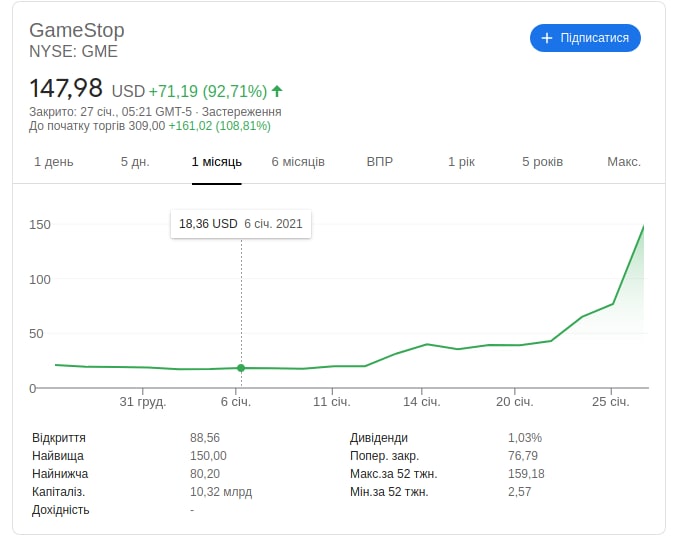
Task: Click the 1,03% dividend value
Action: pyautogui.click(x=525, y=438)
